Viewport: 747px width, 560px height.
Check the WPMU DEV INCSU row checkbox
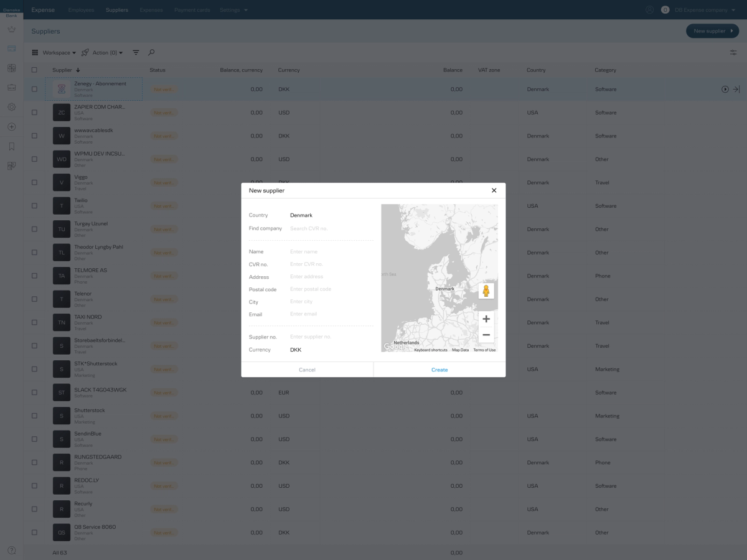tap(34, 159)
